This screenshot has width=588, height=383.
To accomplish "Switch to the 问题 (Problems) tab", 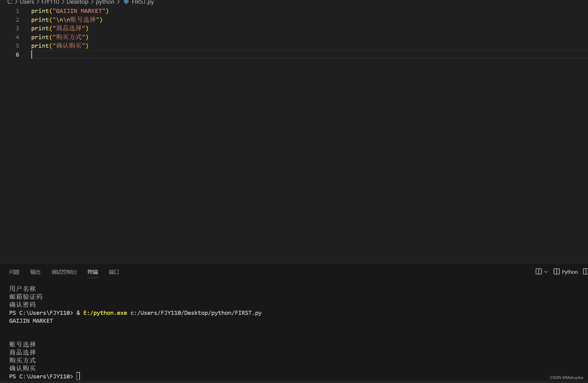I will [x=14, y=272].
